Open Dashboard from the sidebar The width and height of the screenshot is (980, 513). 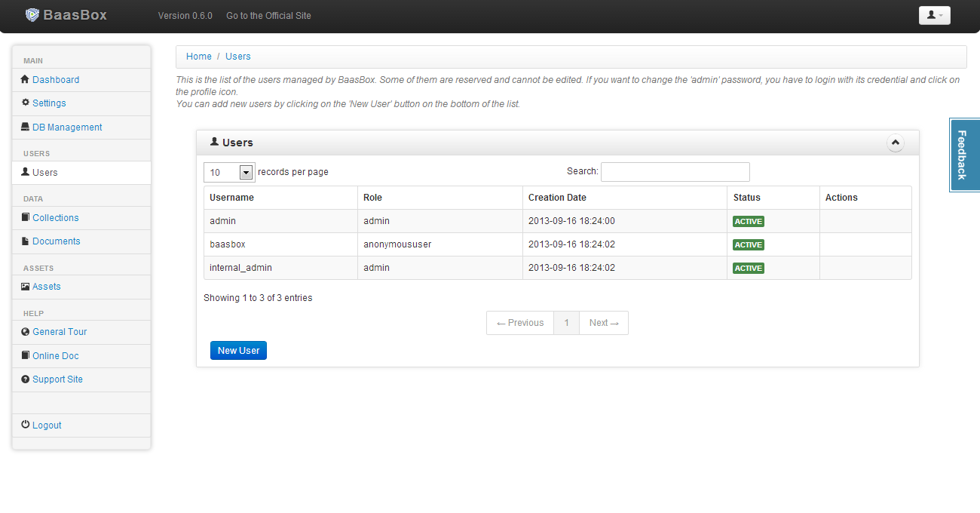56,79
